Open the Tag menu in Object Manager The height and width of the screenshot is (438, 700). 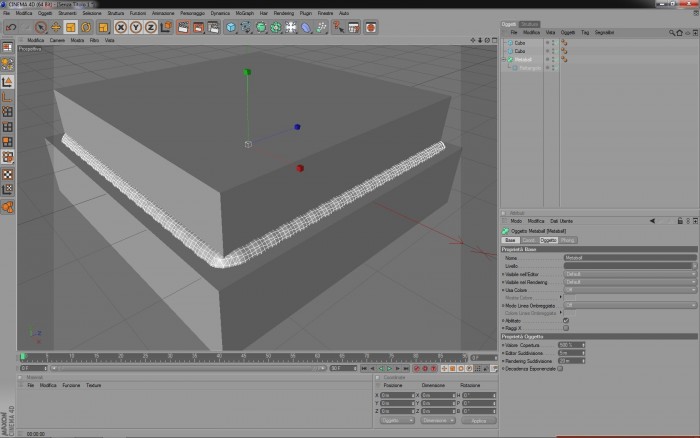[x=585, y=33]
